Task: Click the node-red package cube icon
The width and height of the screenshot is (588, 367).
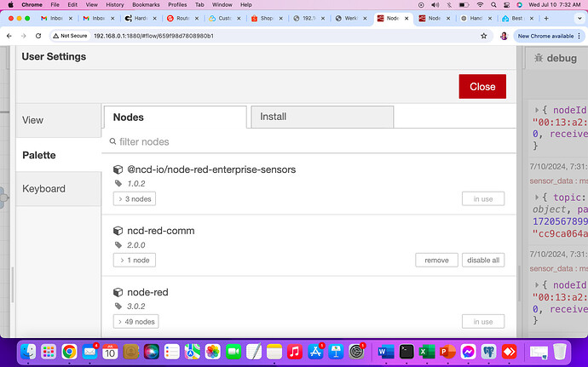Action: [x=118, y=292]
